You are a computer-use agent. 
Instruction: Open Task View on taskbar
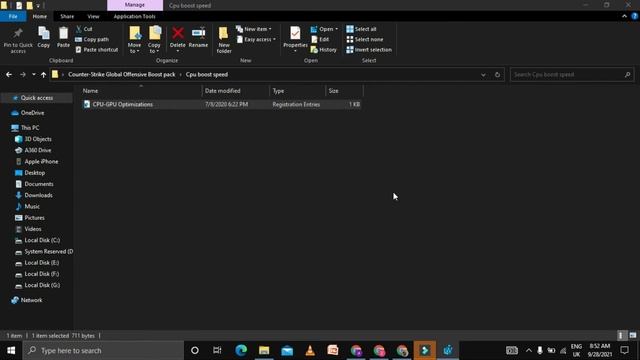[217, 350]
